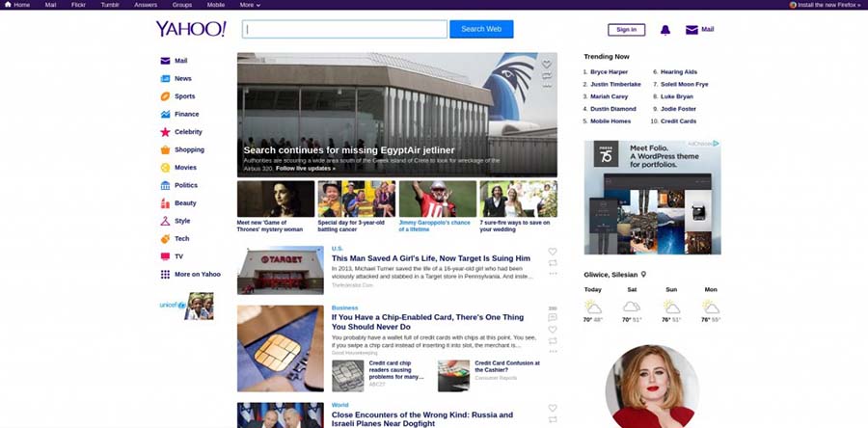Image resolution: width=868 pixels, height=428 pixels.
Task: Open the Shopping bag icon
Action: (x=165, y=149)
